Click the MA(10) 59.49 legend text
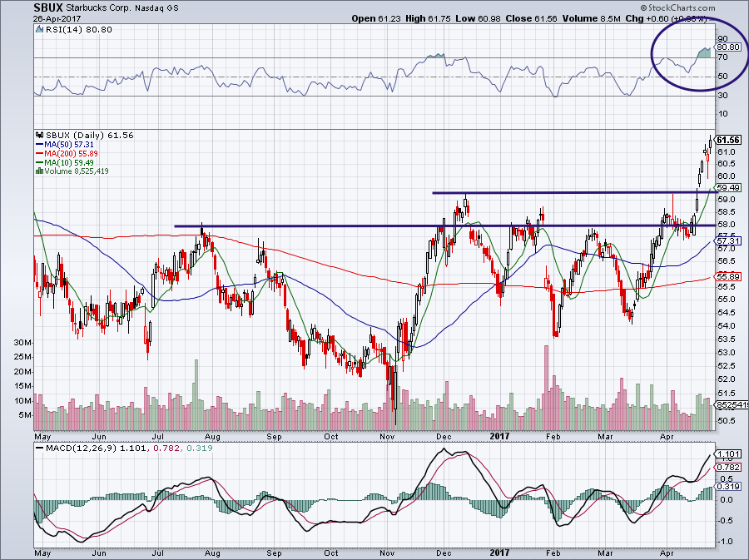This screenshot has height=560, width=749. pos(69,162)
